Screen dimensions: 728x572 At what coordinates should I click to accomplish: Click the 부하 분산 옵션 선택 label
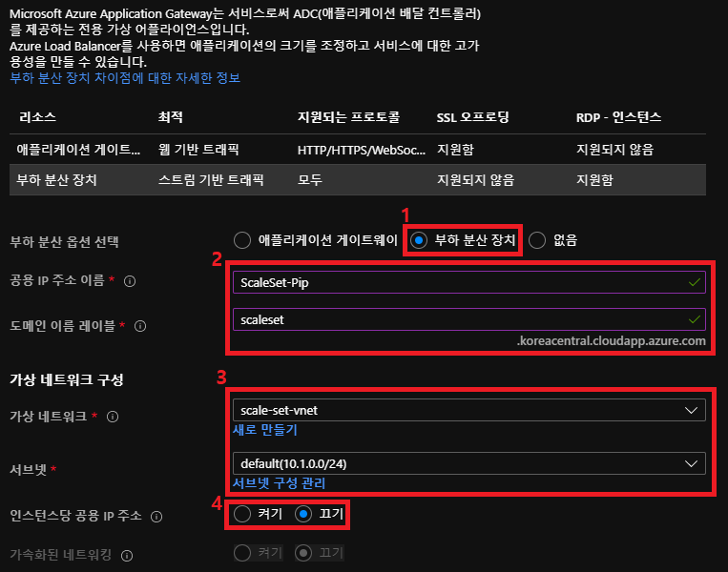pyautogui.click(x=64, y=242)
